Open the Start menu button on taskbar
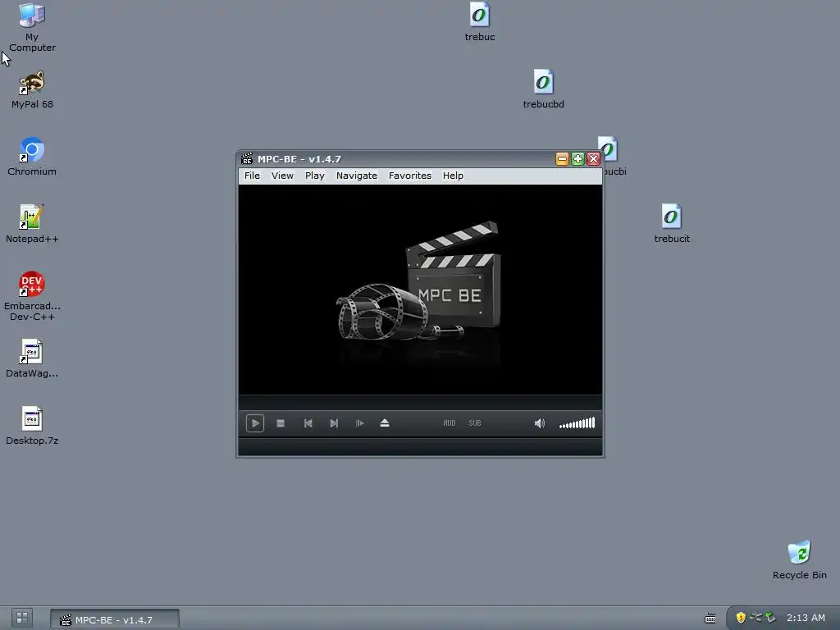The height and width of the screenshot is (630, 840). 22,618
